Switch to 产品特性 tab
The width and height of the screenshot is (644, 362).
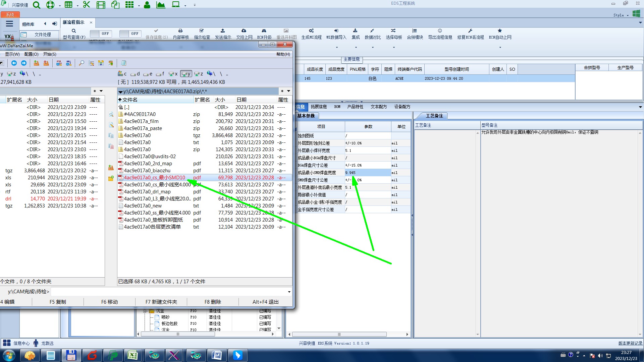pos(355,107)
